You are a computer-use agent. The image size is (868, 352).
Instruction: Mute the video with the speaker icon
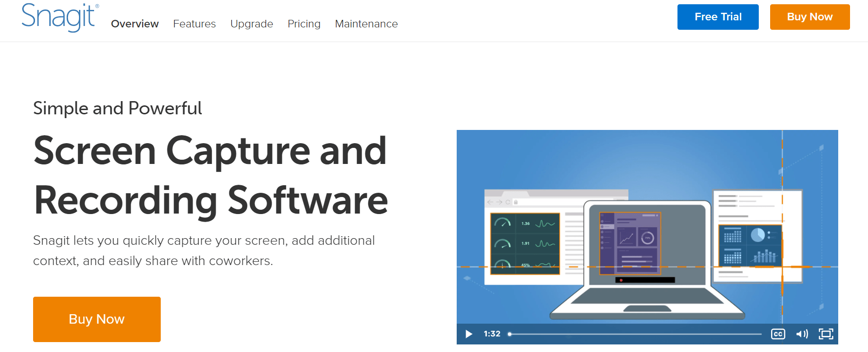coord(801,334)
